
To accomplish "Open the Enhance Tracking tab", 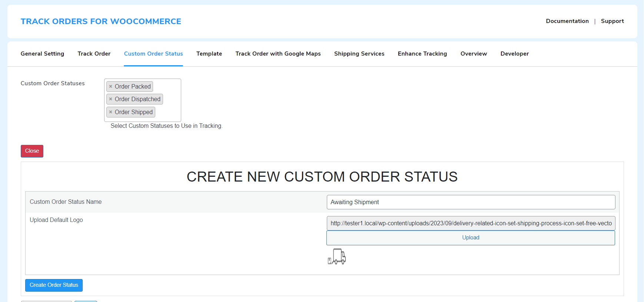I will coord(422,54).
